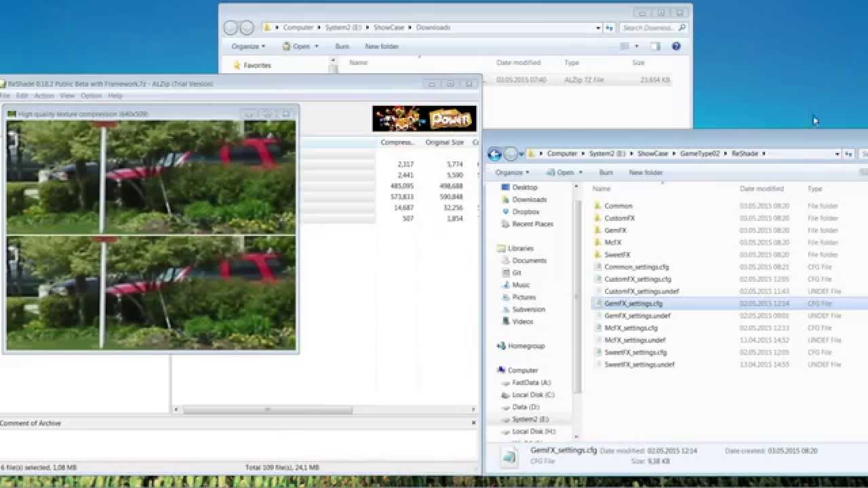Open System2 (E:) drive in sidebar

coord(530,419)
